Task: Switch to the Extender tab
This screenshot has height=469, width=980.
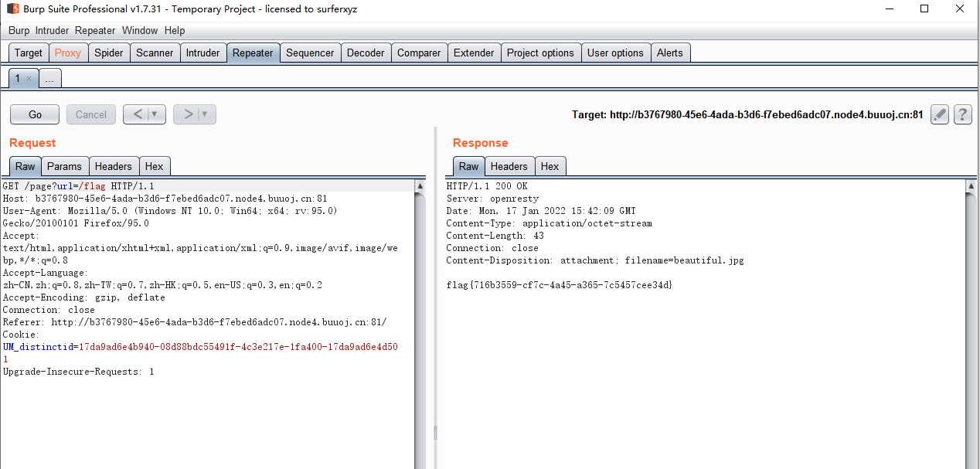Action: 474,53
